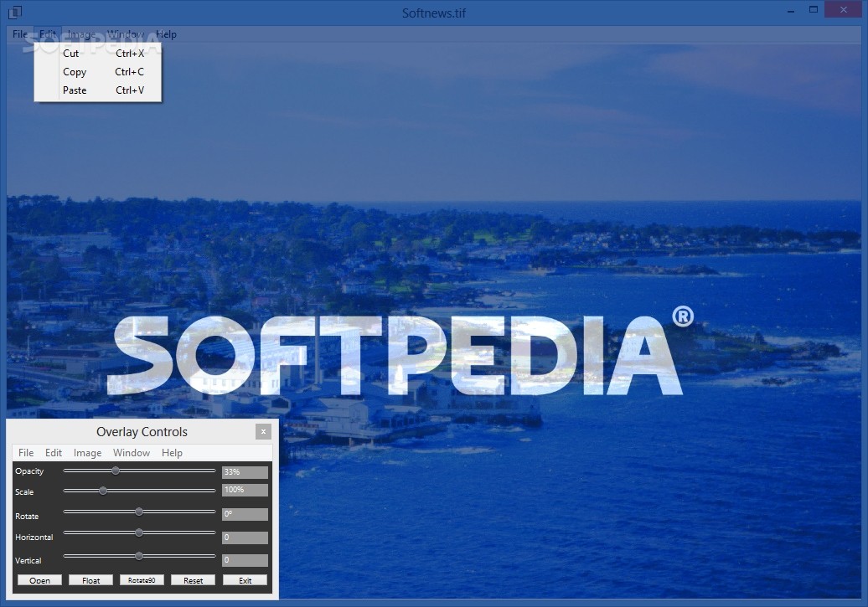
Task: Click the Horizontal offset value field
Action: pos(245,538)
